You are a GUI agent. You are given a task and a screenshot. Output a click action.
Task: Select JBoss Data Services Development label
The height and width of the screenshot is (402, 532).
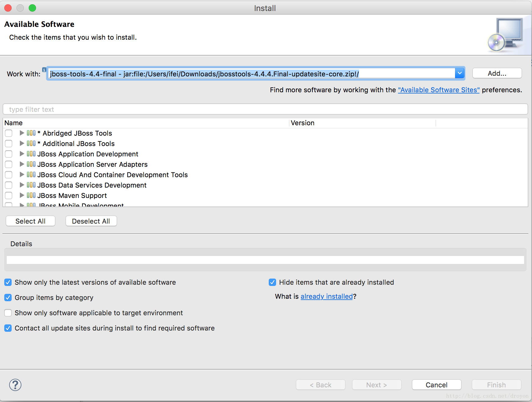[92, 185]
